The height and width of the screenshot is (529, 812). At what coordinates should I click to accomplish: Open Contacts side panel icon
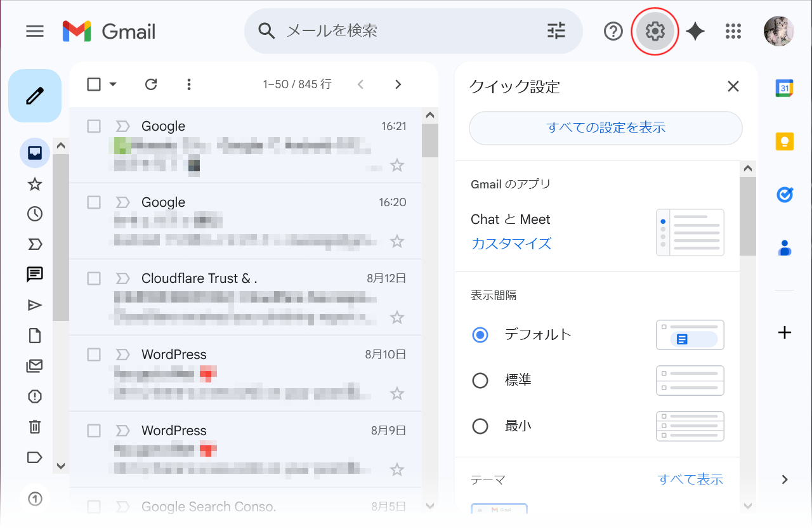(785, 247)
